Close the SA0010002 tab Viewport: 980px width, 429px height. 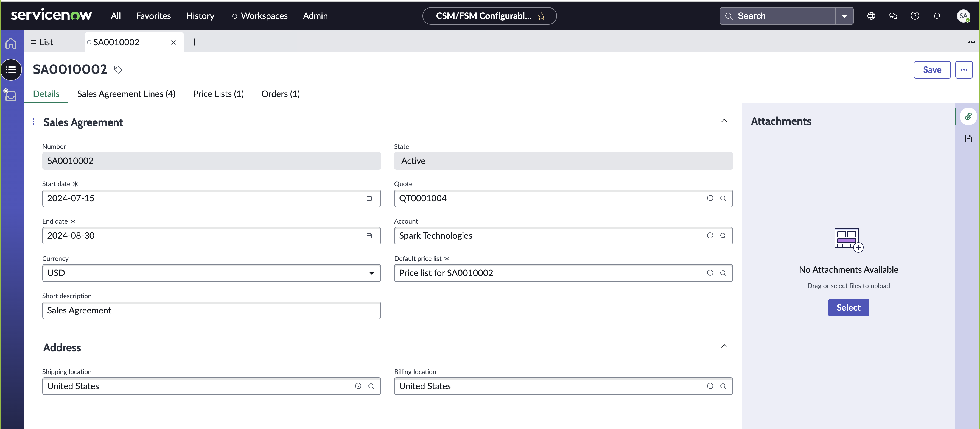coord(173,42)
